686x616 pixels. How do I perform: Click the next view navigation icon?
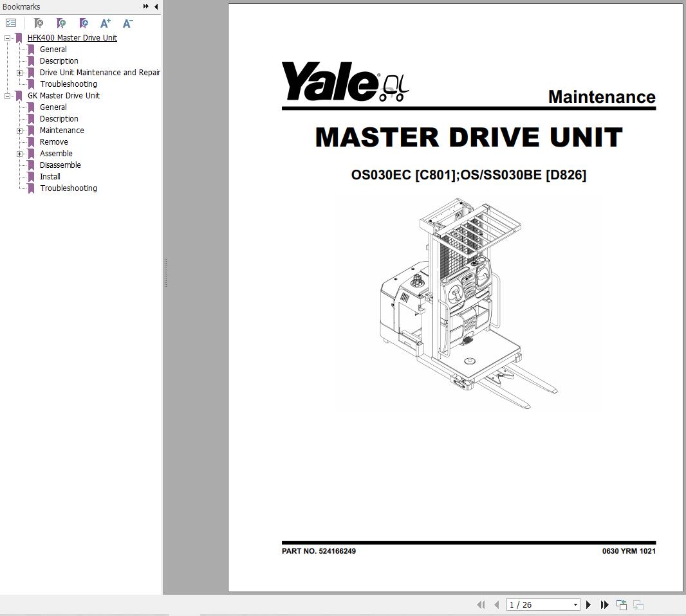[638, 604]
